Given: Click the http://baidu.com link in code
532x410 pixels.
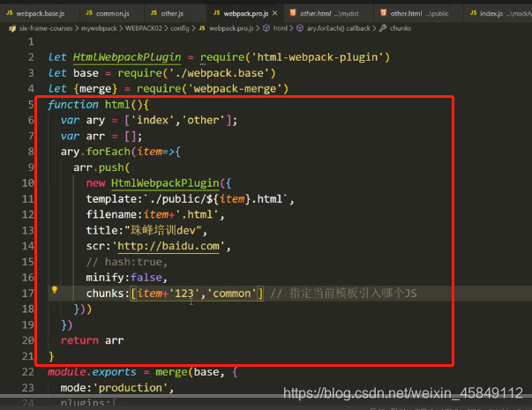Looking at the screenshot, I should coord(169,245).
